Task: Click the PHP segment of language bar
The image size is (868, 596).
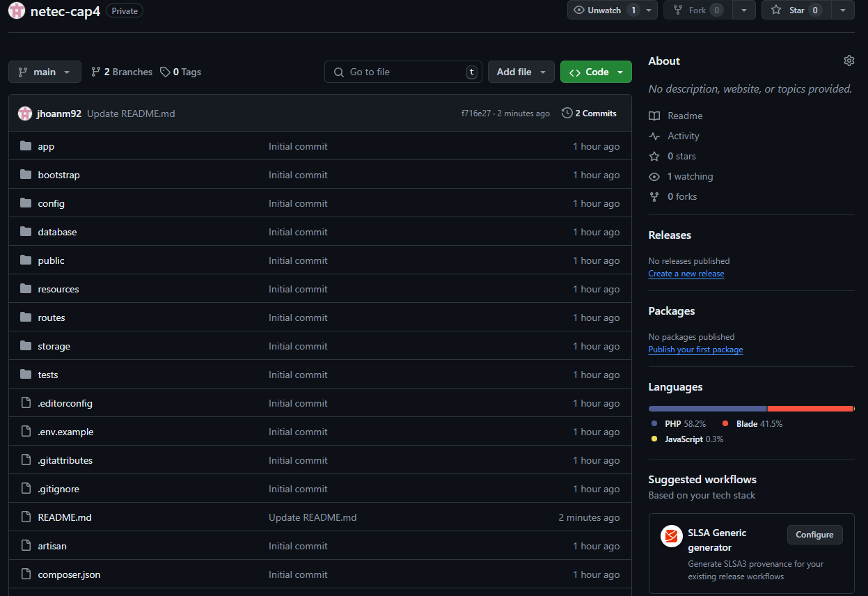Action: [x=707, y=409]
